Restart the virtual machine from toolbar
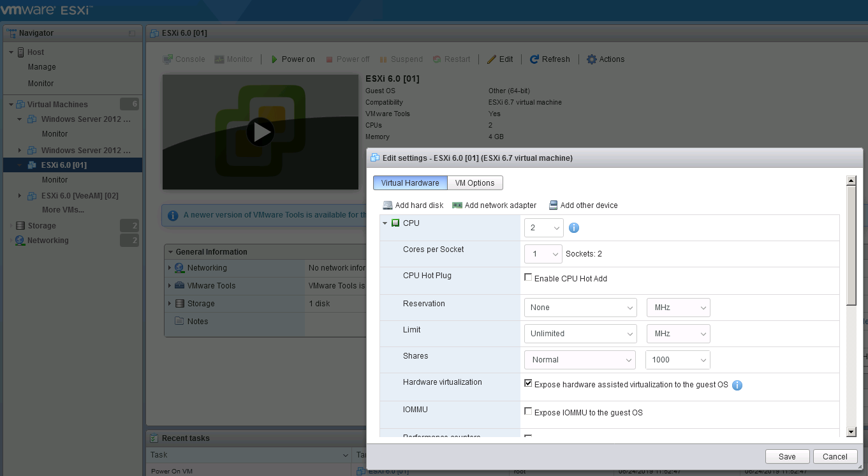 point(452,59)
